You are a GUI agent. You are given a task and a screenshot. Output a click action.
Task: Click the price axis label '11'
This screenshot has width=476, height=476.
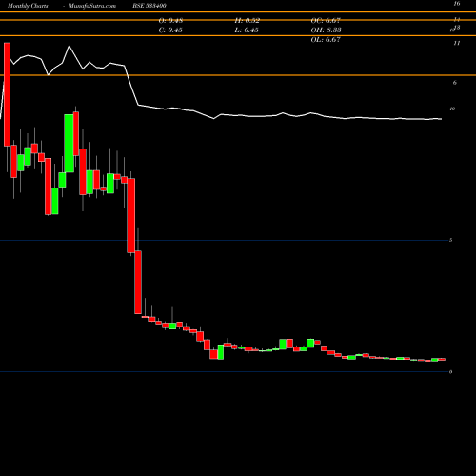coord(457,43)
